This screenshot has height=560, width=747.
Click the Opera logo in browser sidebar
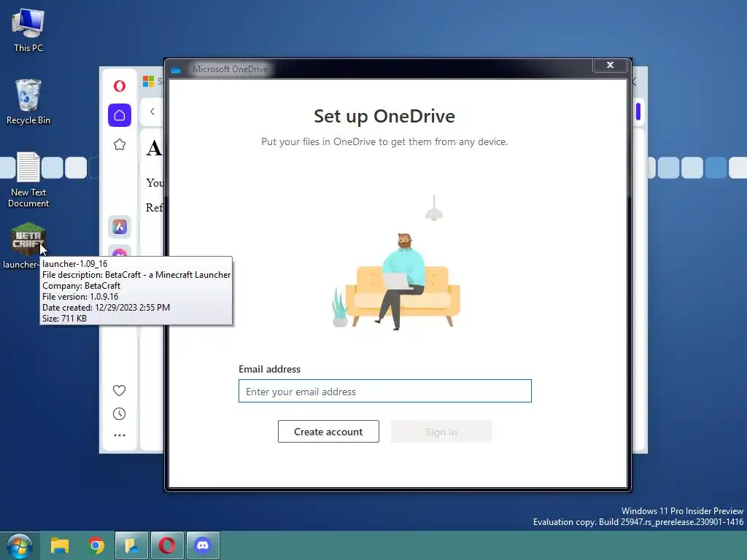(120, 86)
